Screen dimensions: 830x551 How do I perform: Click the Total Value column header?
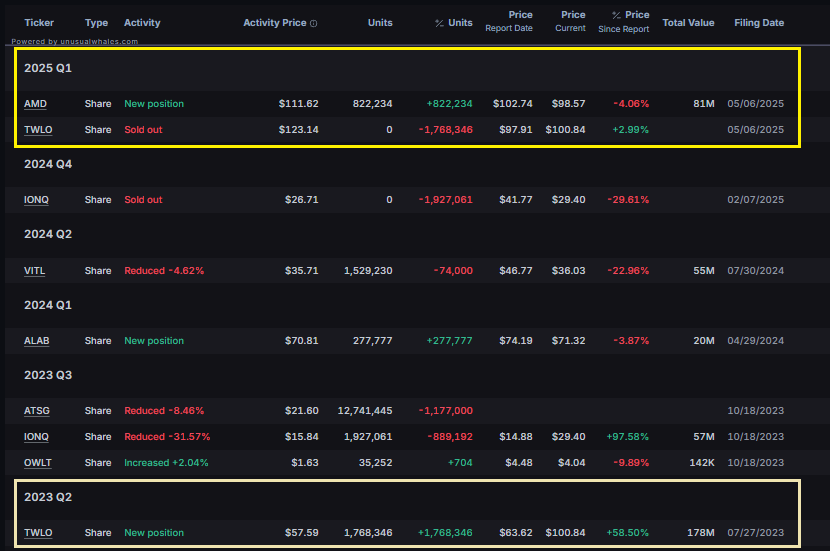pyautogui.click(x=688, y=23)
